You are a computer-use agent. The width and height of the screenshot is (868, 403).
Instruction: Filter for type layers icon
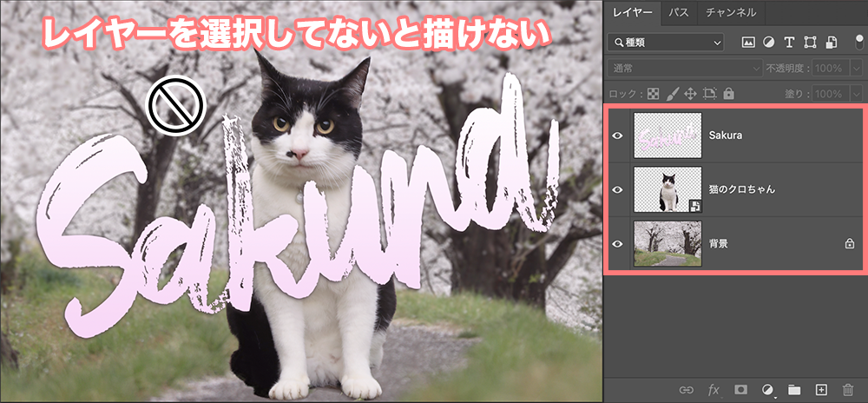tap(789, 42)
